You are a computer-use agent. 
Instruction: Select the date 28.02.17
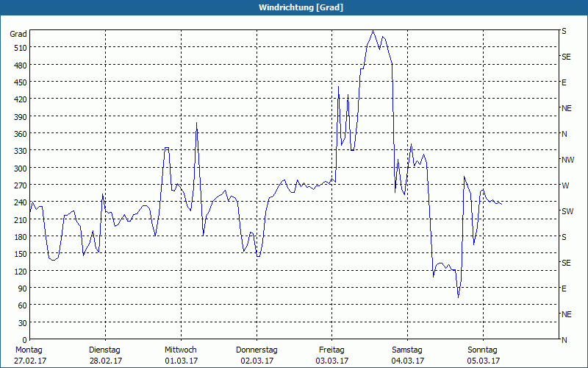pos(106,361)
